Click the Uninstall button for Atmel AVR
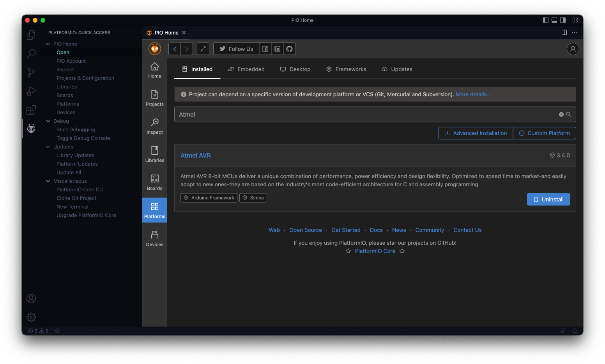The width and height of the screenshot is (605, 364). click(548, 199)
